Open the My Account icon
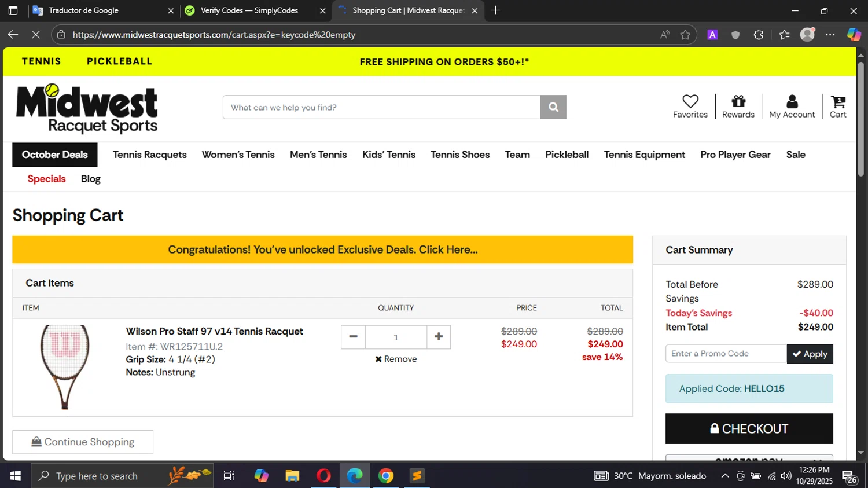868x488 pixels. coord(792,107)
